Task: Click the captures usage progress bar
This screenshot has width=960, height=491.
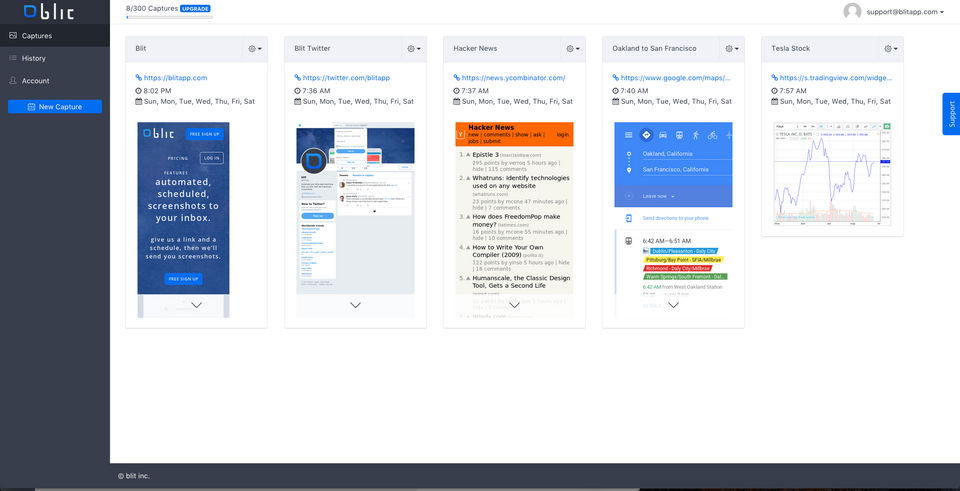Action: pos(169,17)
